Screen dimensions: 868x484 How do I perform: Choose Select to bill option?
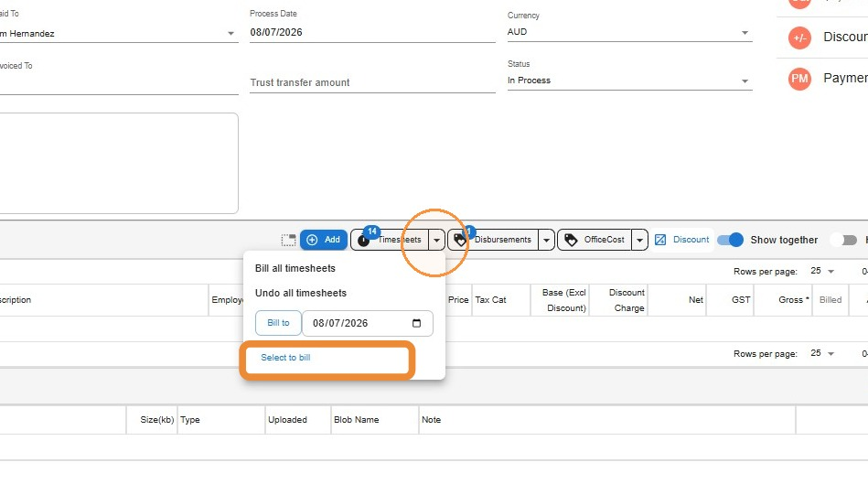[285, 358]
